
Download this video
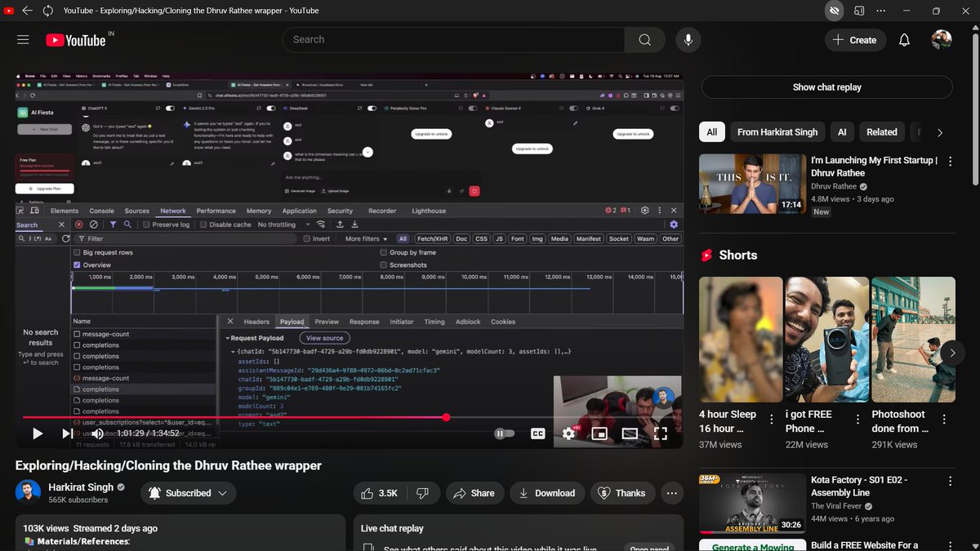546,493
